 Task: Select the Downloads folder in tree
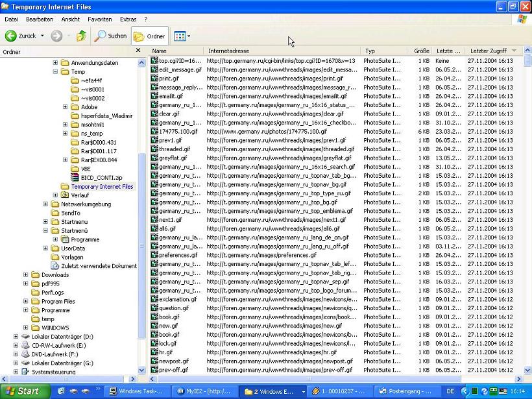[x=55, y=274]
